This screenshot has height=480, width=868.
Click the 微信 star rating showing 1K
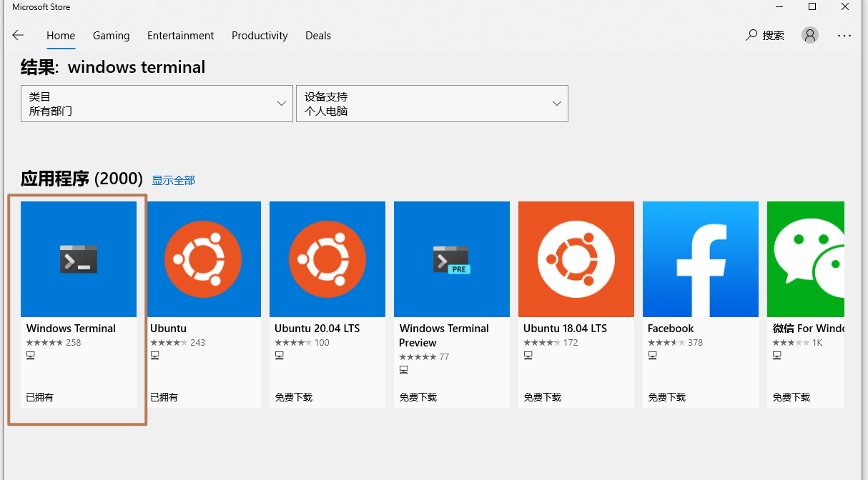pos(798,343)
